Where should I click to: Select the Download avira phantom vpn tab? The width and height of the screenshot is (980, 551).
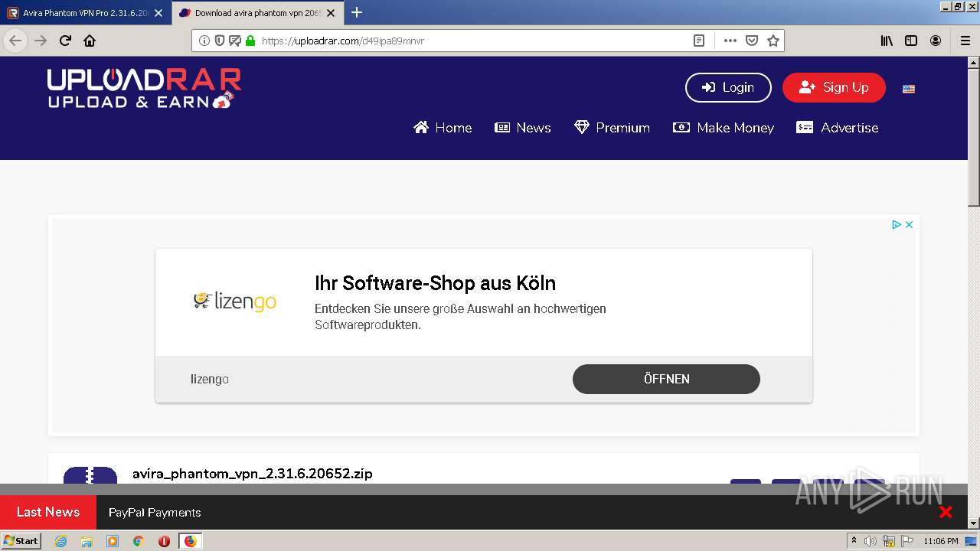[257, 13]
